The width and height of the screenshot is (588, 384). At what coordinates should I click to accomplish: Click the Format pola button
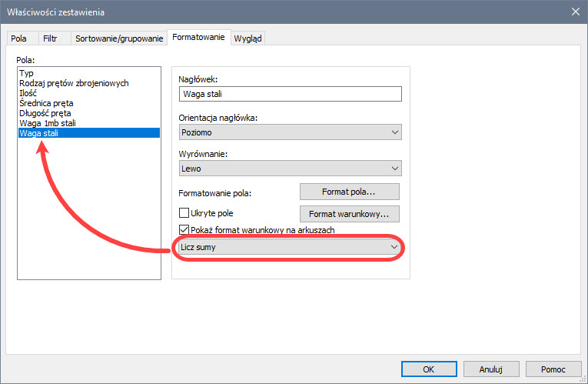tap(349, 192)
